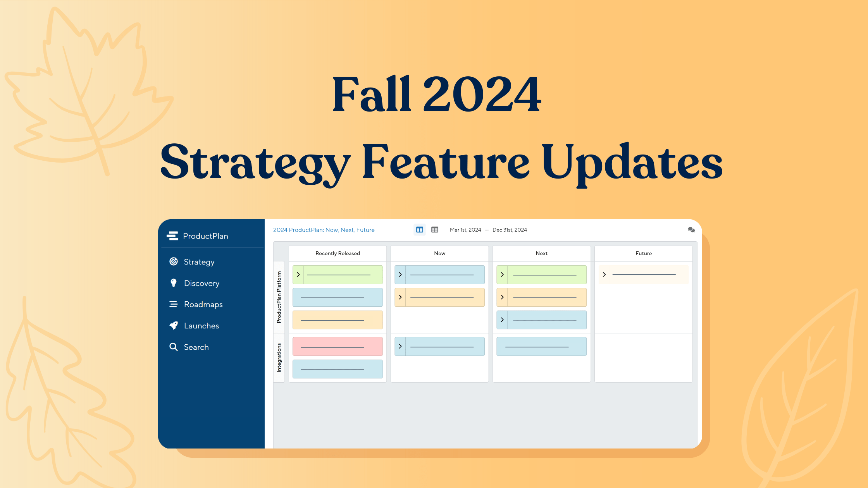Click the Roadmaps icon in sidebar
Viewport: 868px width, 488px height.
[x=173, y=304]
